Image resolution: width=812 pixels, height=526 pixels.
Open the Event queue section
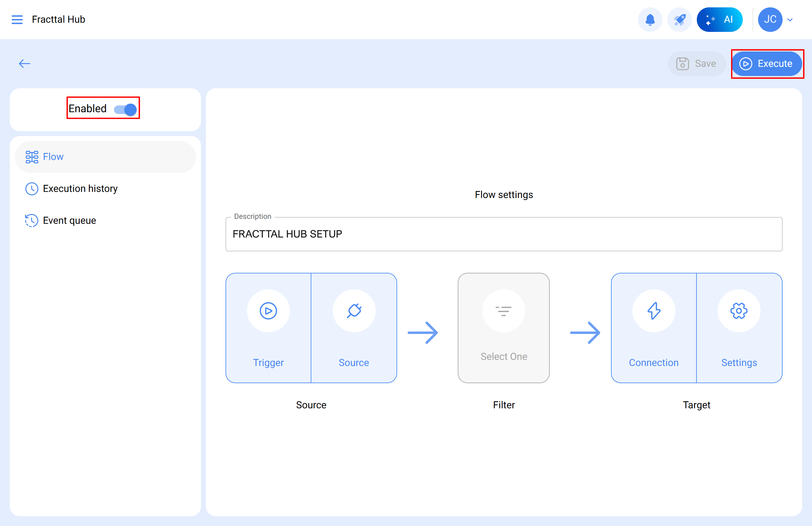(x=69, y=220)
